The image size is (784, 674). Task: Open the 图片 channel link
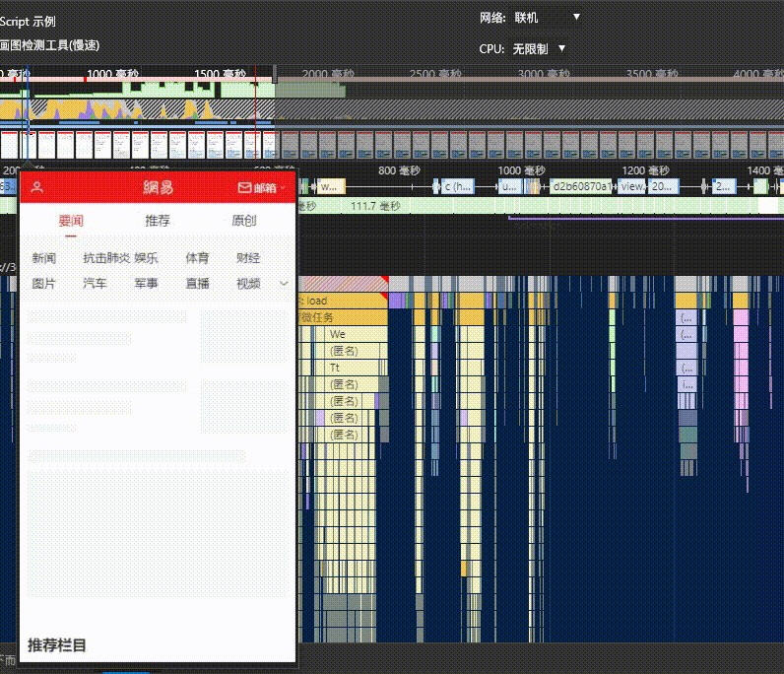[44, 284]
